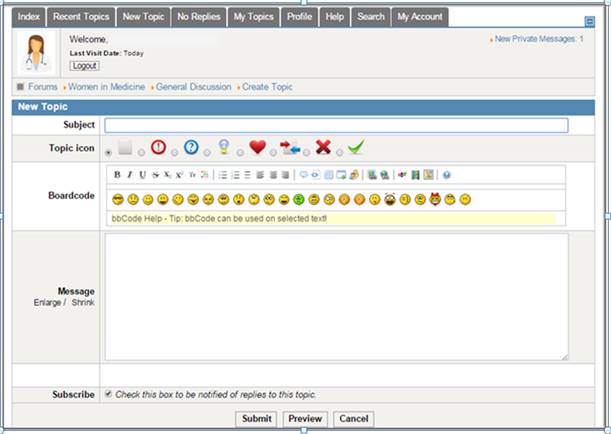Viewport: 611px width, 434px height.
Task: Open the My Account tab
Action: click(420, 17)
